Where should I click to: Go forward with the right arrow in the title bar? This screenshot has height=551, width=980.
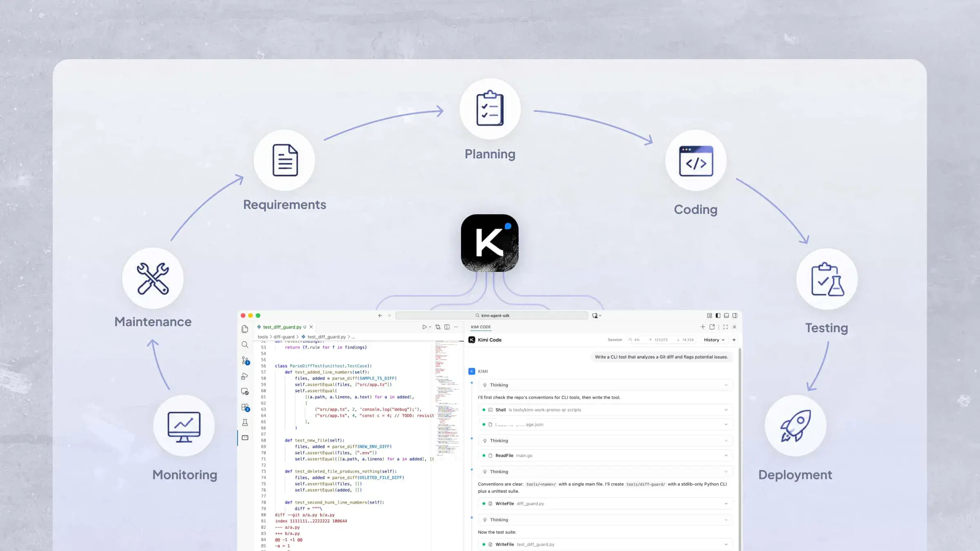pos(389,315)
